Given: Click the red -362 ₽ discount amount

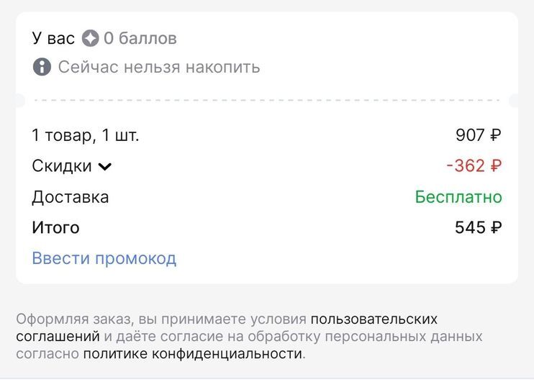Looking at the screenshot, I should (x=474, y=166).
